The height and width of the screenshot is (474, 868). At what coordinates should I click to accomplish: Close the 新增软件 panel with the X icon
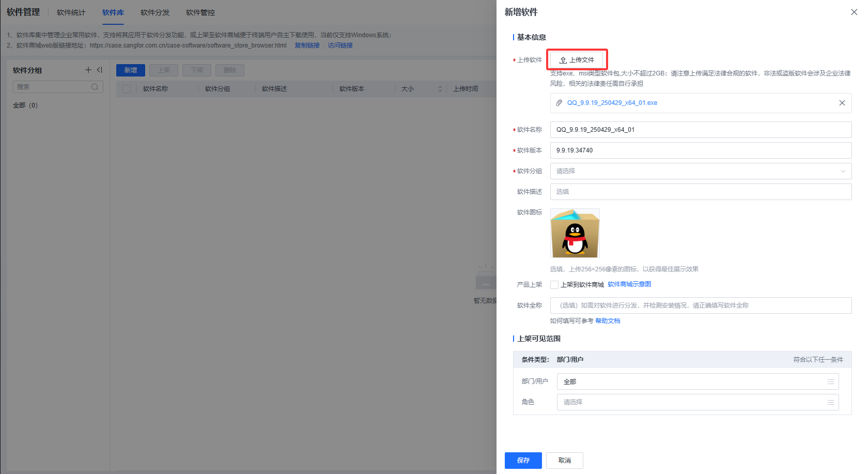pos(854,12)
